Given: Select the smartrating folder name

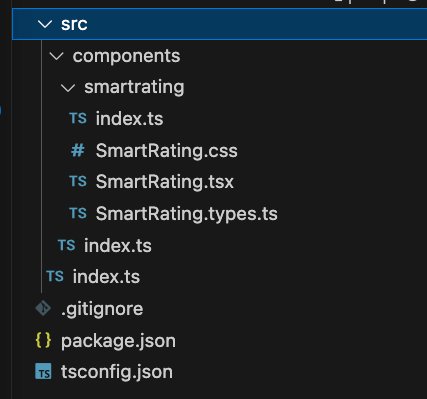Looking at the screenshot, I should click(x=134, y=87).
